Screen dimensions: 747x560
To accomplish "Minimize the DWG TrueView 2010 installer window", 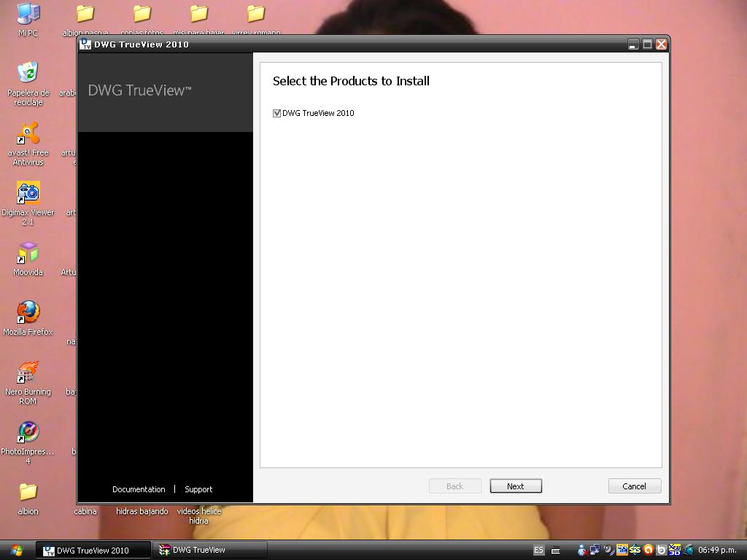I will tap(632, 44).
